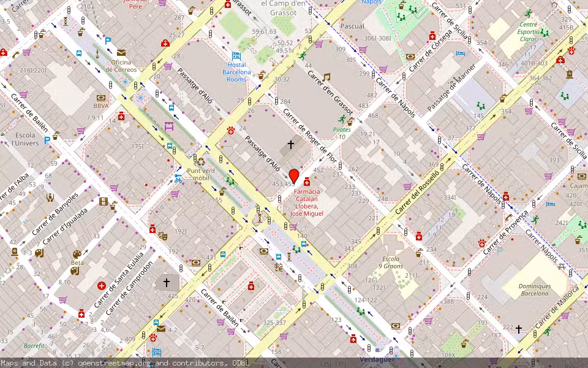This screenshot has height=368, width=588.
Task: Select the Hostal Barcelona Rooms text label
Action: pos(236,72)
